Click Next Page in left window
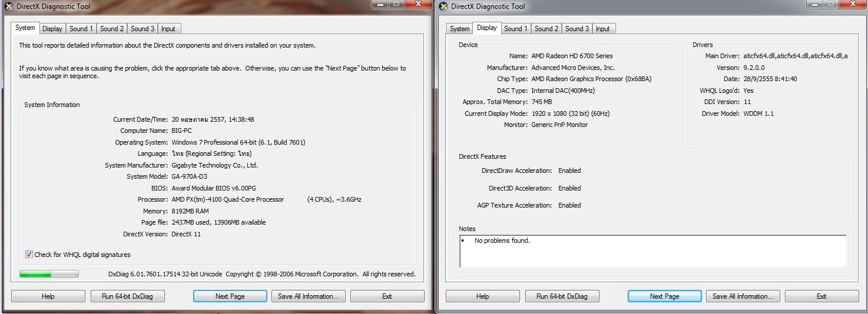The height and width of the screenshot is (314, 868). point(230,296)
